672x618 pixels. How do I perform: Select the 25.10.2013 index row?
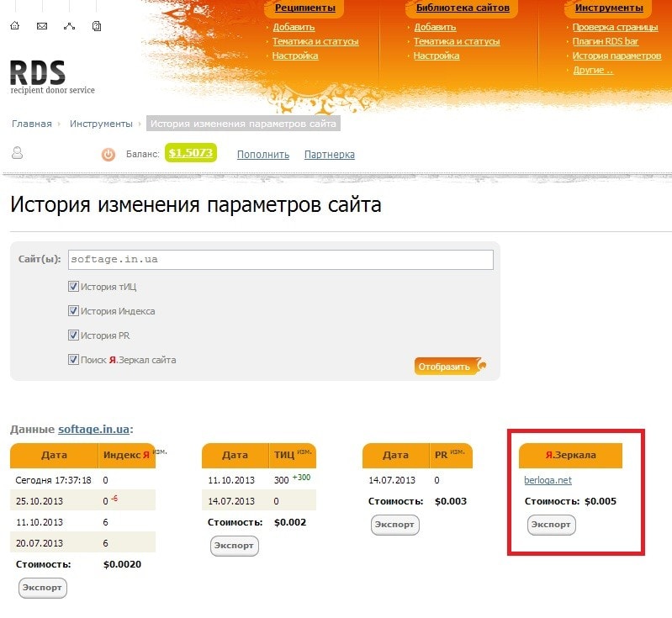tap(82, 501)
